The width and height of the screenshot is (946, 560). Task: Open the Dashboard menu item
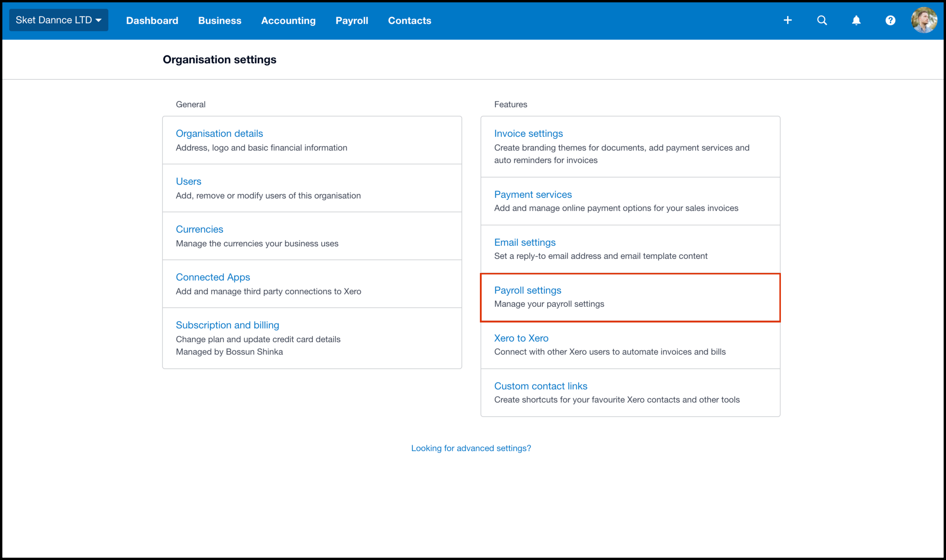coord(152,21)
